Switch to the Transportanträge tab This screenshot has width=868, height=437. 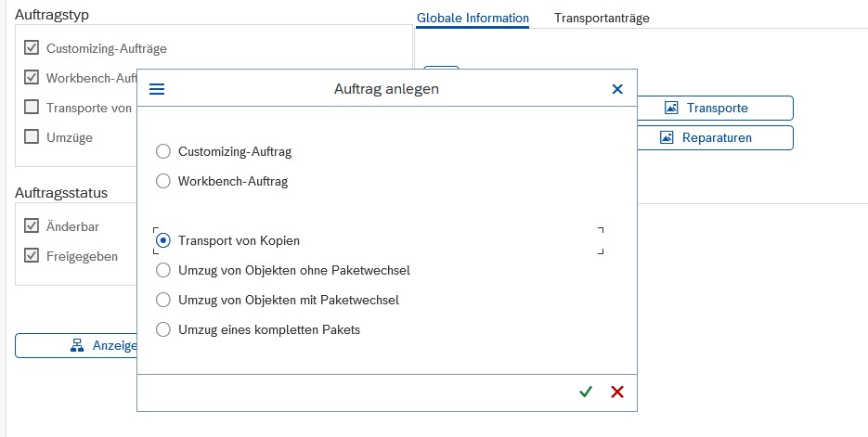(602, 18)
